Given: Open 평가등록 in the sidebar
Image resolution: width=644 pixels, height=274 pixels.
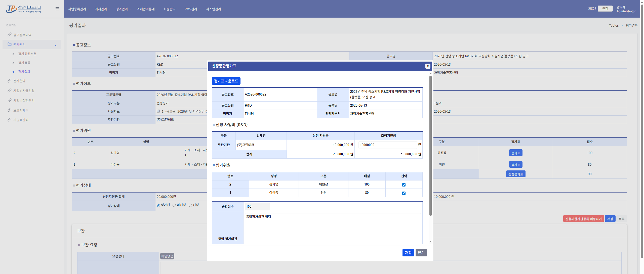Looking at the screenshot, I should click(24, 63).
